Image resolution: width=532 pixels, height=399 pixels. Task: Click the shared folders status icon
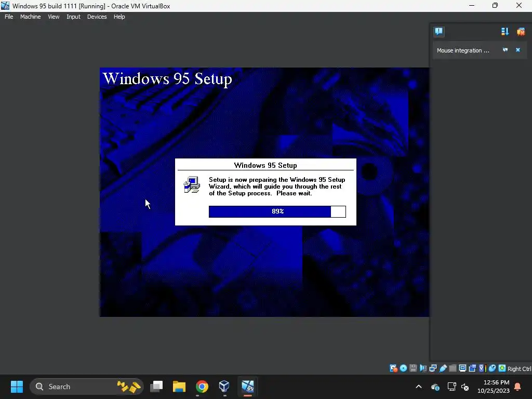453,368
